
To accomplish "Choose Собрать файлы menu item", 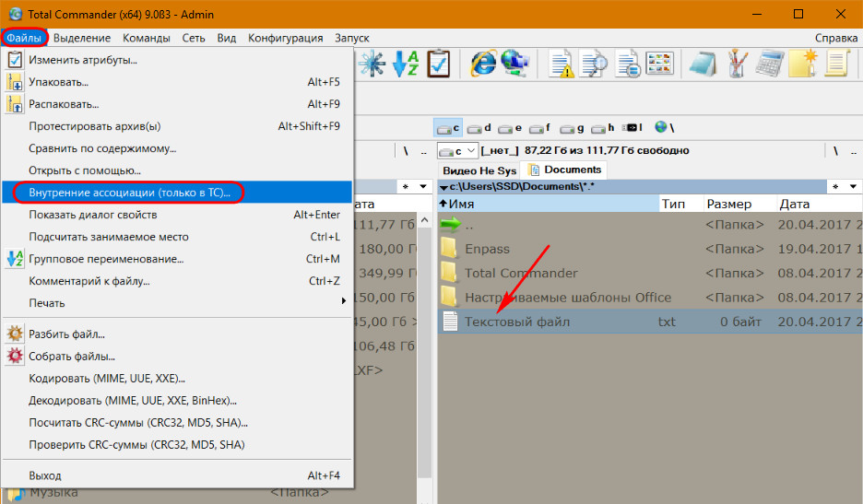I will pyautogui.click(x=177, y=356).
